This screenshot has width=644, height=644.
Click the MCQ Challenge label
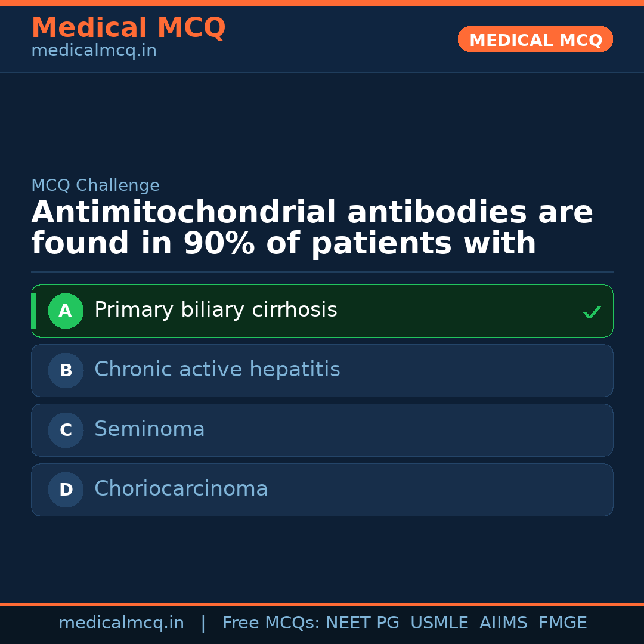pyautogui.click(x=95, y=186)
